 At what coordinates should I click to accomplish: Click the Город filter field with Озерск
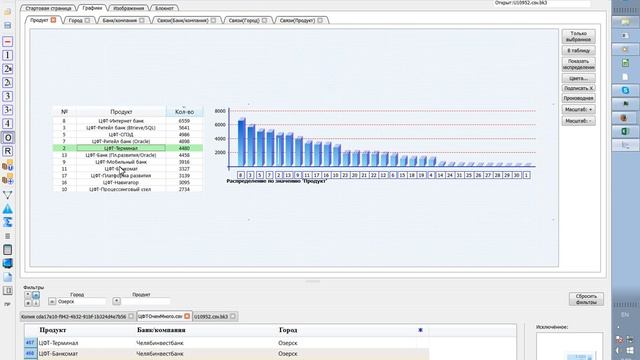(x=81, y=301)
